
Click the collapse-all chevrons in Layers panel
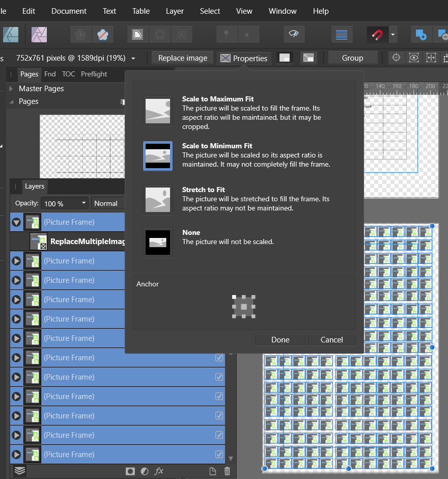19,471
